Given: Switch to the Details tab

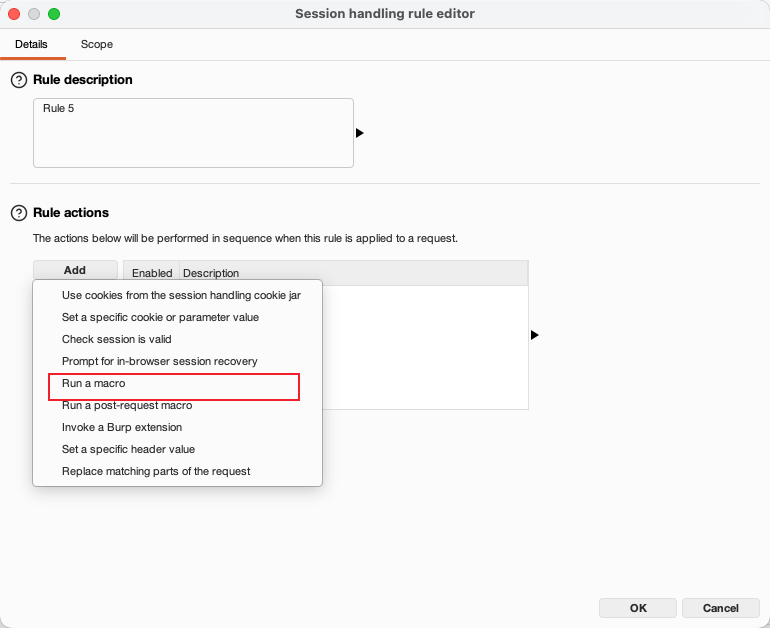Looking at the screenshot, I should pyautogui.click(x=31, y=44).
